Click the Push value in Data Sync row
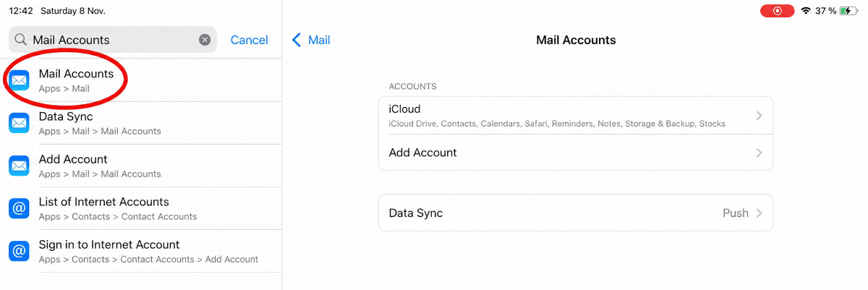868x290 pixels. [736, 213]
